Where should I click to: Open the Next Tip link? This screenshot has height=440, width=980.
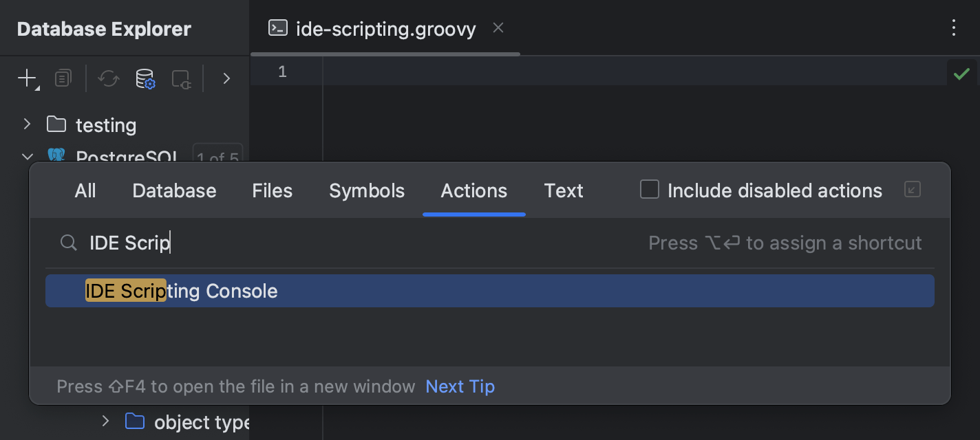(460, 386)
